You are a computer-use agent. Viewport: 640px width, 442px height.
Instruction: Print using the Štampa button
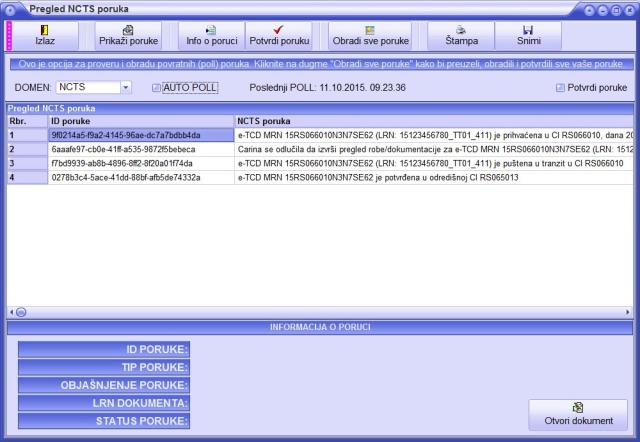click(x=461, y=36)
